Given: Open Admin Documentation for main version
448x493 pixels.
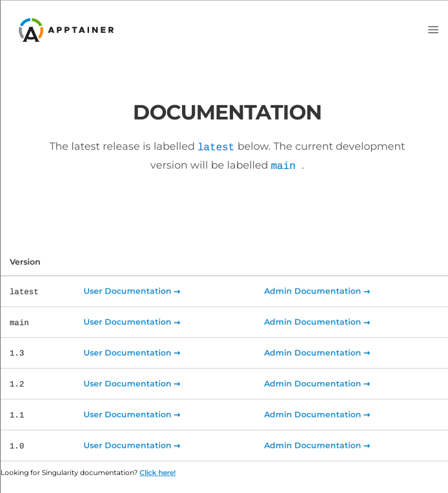Looking at the screenshot, I should click(x=317, y=322).
